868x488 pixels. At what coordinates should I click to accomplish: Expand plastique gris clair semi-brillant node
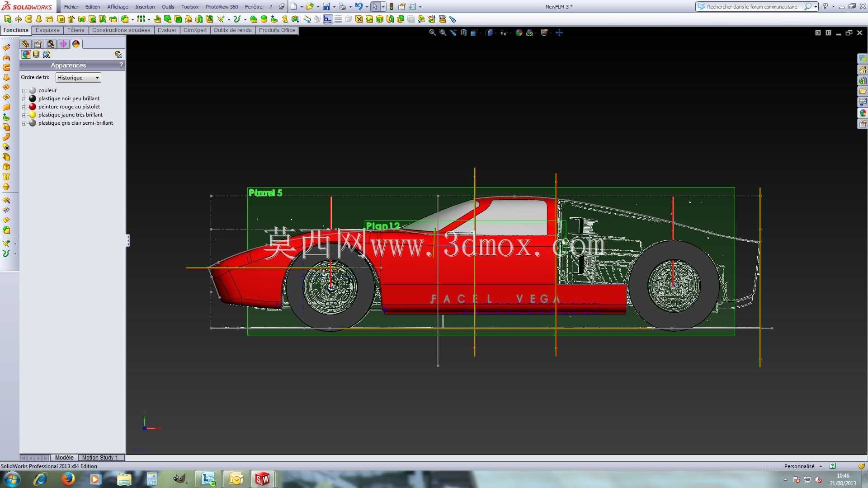pos(24,123)
